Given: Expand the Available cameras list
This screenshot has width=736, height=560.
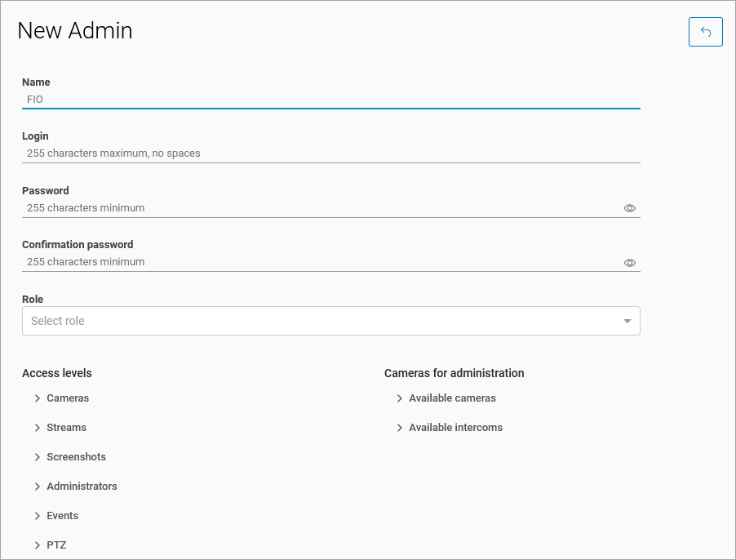Looking at the screenshot, I should pos(400,398).
